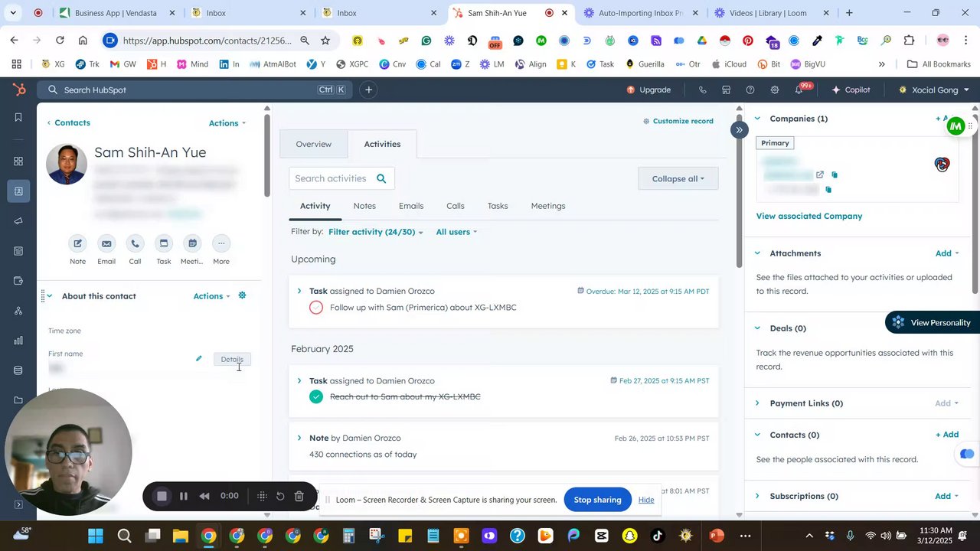980x551 pixels.
Task: Open the More actions ellipsis icon
Action: (221, 243)
